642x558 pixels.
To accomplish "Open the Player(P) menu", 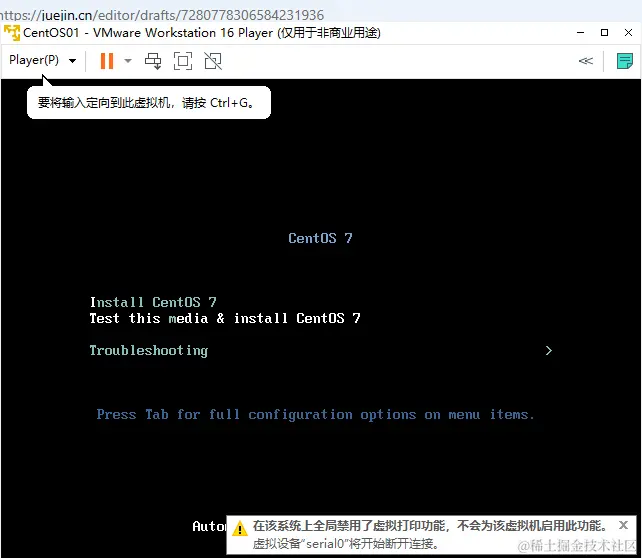I will (x=42, y=61).
